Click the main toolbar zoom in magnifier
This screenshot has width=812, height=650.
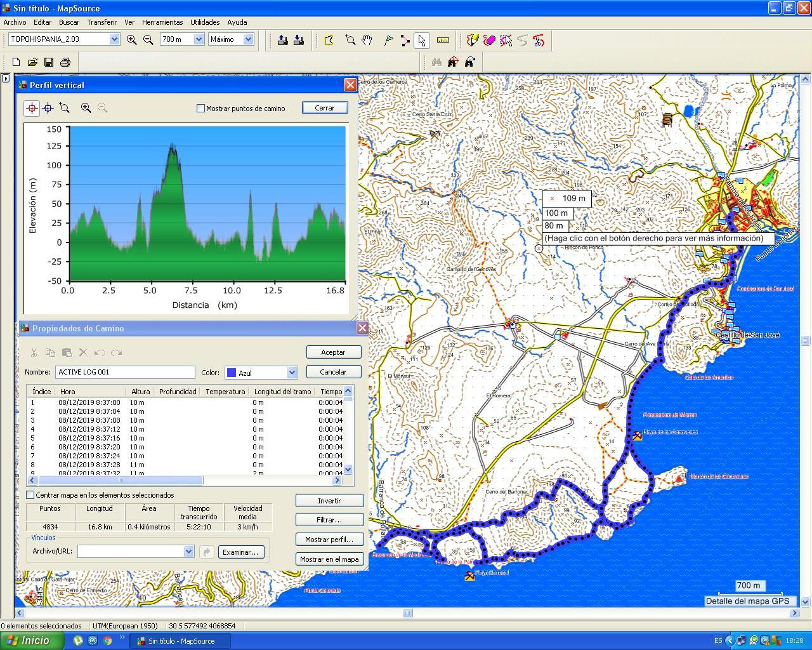132,39
